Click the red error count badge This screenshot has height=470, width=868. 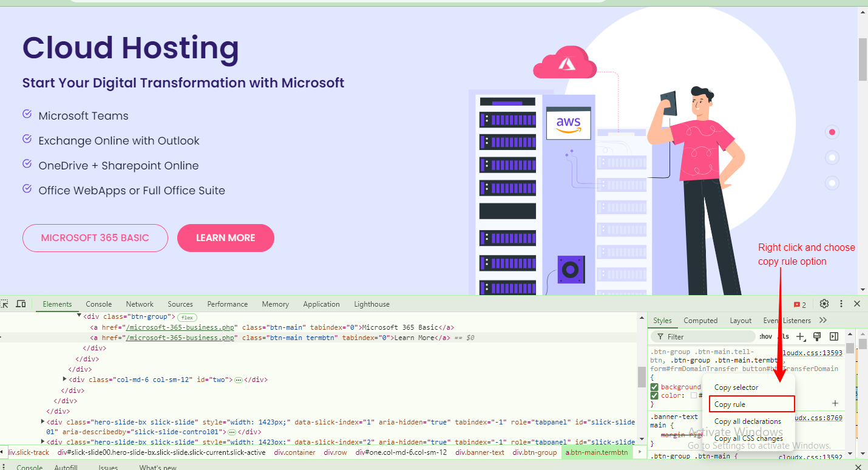click(800, 304)
